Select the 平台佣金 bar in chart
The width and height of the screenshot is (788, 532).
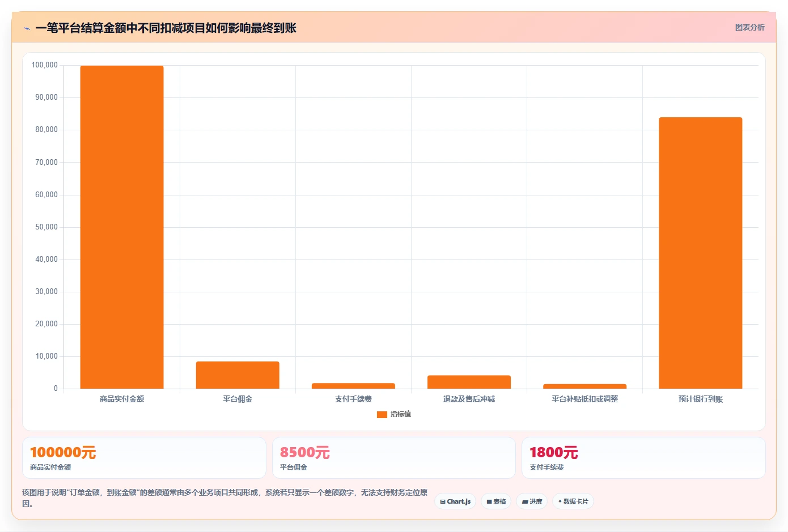238,375
